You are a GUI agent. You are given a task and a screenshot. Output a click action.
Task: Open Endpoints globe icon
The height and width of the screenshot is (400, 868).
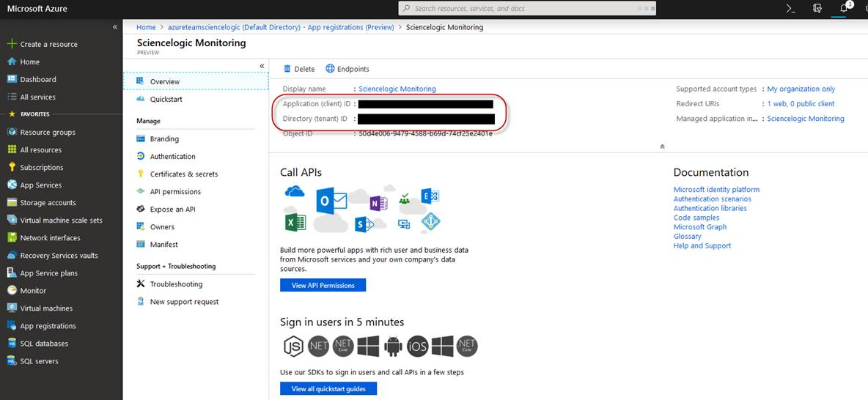(330, 69)
